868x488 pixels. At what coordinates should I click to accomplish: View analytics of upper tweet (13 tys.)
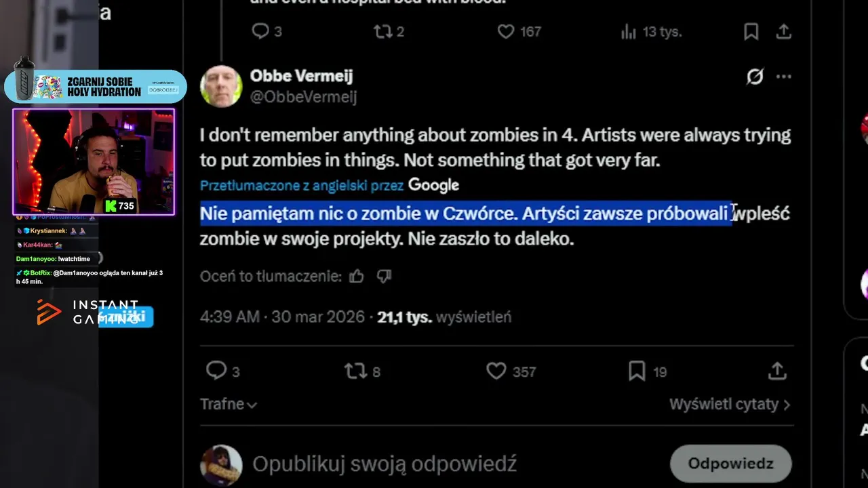pyautogui.click(x=629, y=31)
